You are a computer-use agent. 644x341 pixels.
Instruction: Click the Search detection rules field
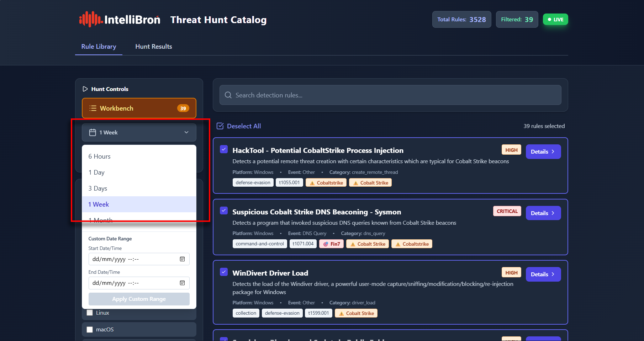coord(391,95)
